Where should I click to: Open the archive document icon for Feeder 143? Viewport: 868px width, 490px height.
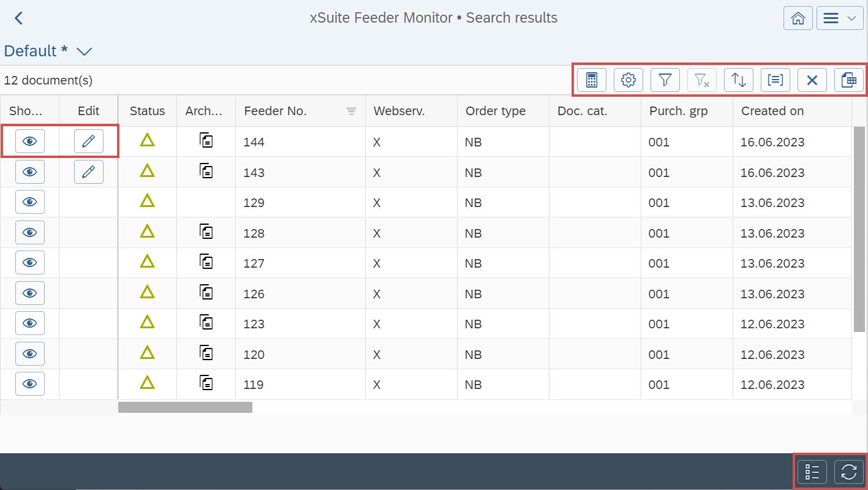click(206, 172)
